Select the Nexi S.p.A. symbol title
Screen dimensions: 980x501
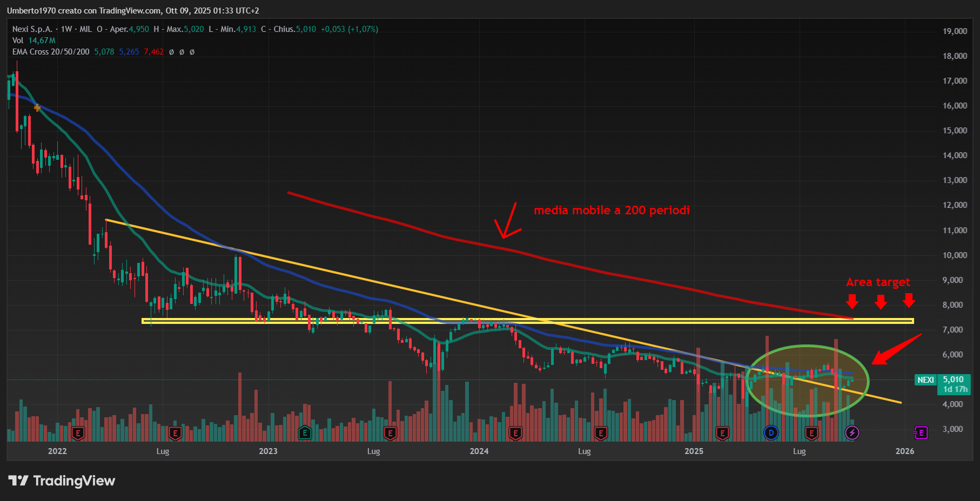[x=32, y=29]
